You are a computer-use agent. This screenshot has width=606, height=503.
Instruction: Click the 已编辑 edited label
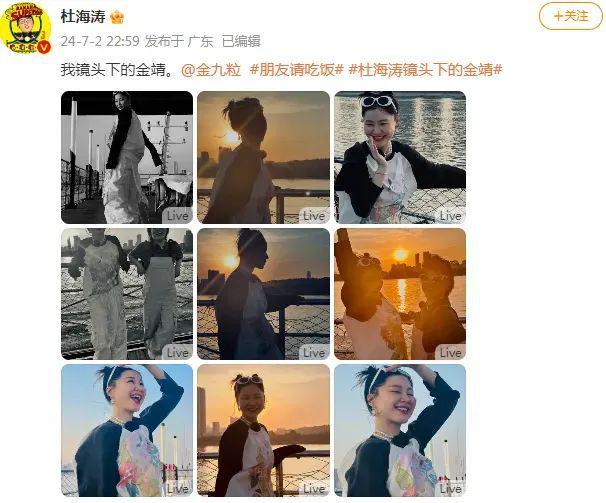[x=241, y=41]
